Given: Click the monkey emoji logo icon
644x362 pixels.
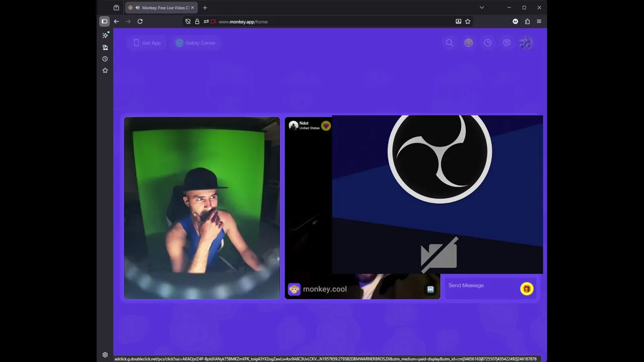Looking at the screenshot, I should pyautogui.click(x=294, y=289).
